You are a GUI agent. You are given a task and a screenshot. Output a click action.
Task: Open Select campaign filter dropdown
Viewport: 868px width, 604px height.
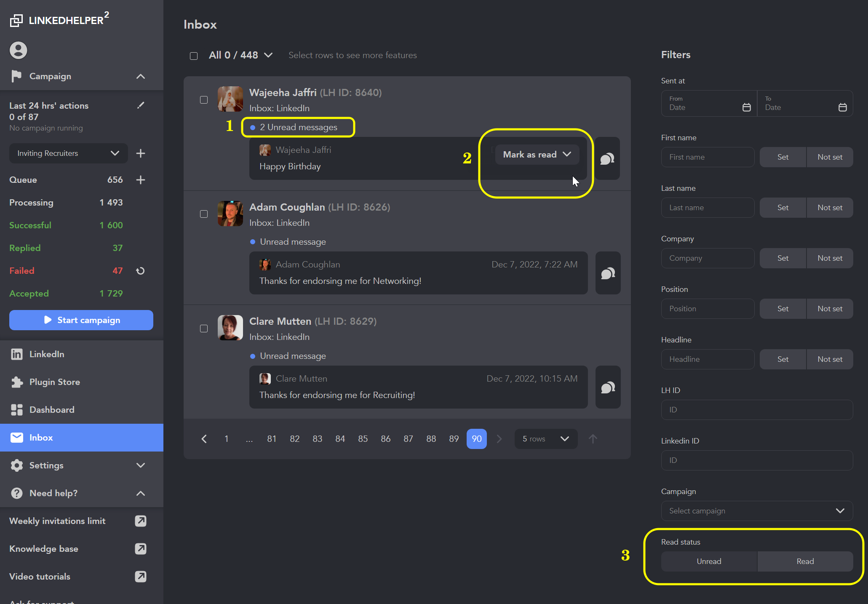[757, 511]
